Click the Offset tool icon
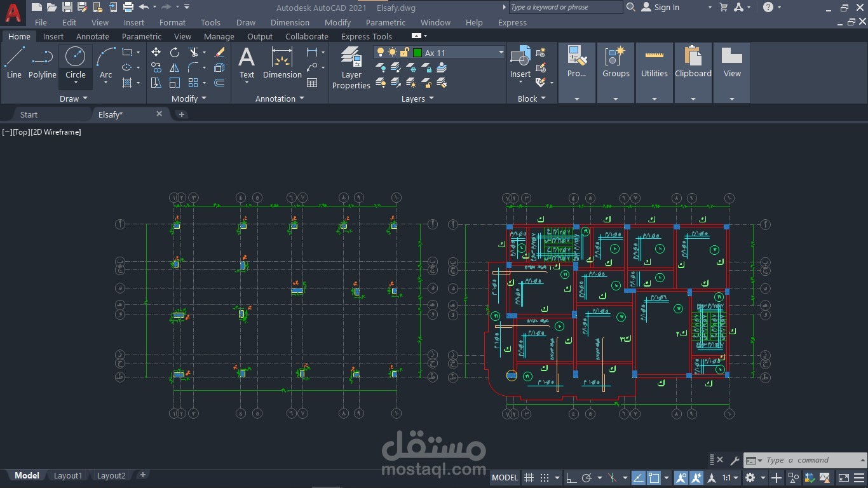This screenshot has width=868, height=488. [220, 83]
